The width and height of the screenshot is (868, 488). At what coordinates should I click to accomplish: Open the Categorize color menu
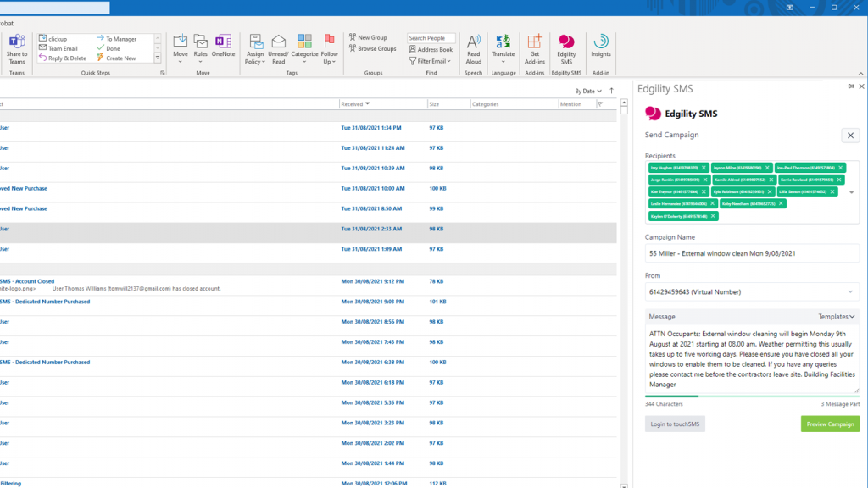click(x=304, y=49)
